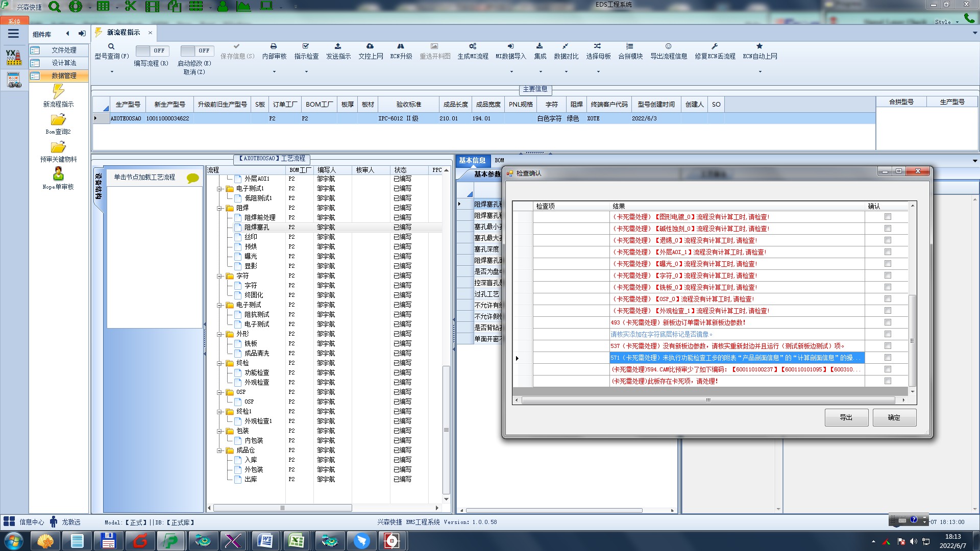Screen dimensions: 980x551
Task: Open Nope单审核 person icon
Action: point(58,174)
